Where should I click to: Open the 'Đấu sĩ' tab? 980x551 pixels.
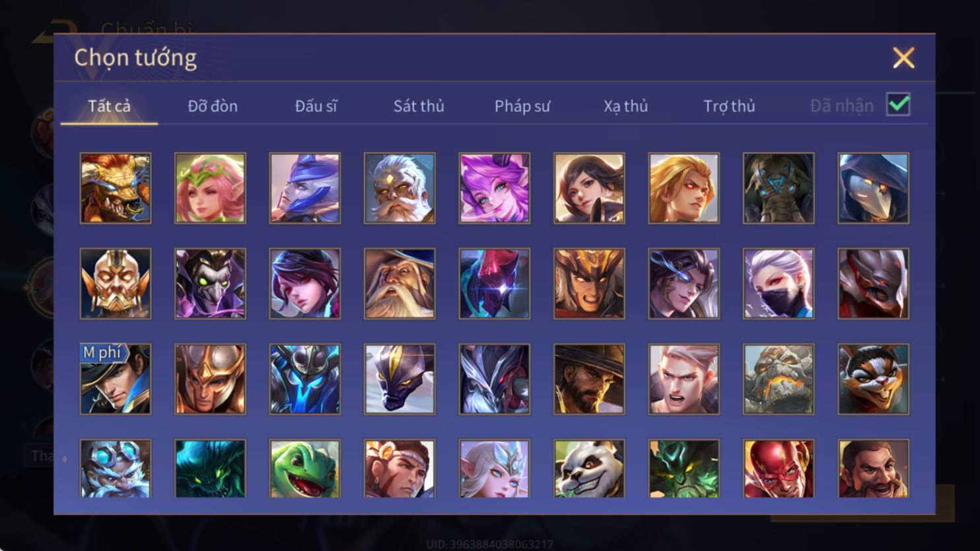[316, 106]
